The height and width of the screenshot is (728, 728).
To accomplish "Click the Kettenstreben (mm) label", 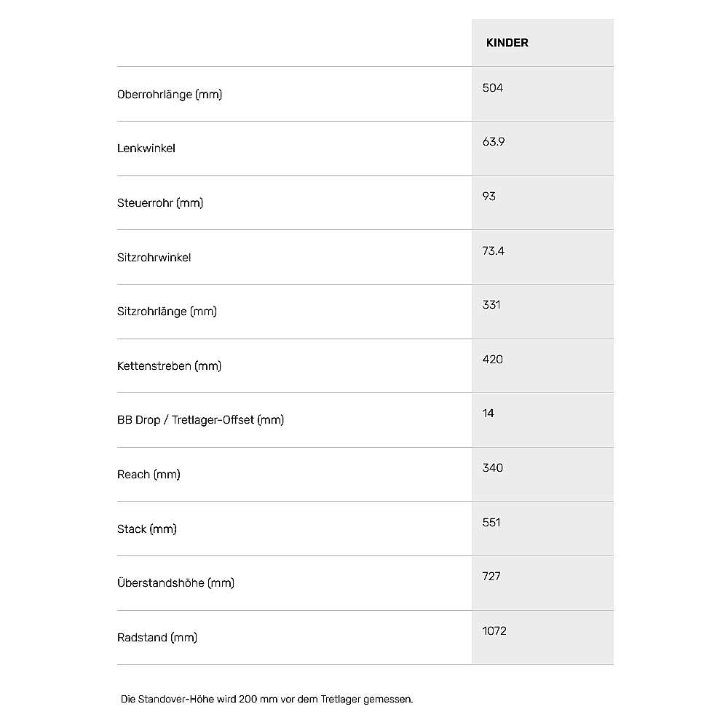I will tap(169, 366).
